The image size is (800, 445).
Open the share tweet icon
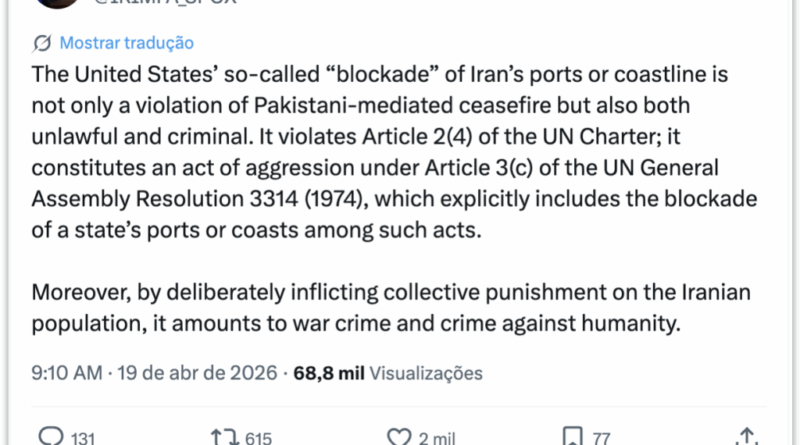click(x=744, y=437)
